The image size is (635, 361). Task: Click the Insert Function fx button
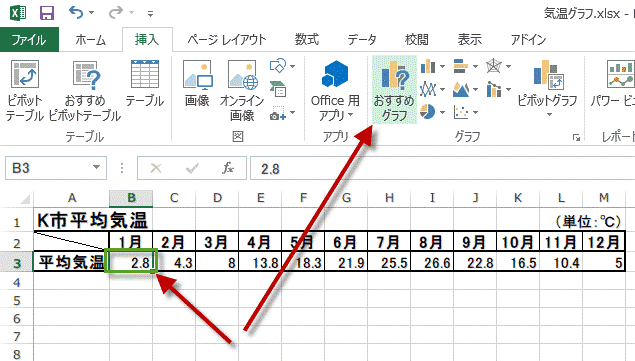pos(228,168)
